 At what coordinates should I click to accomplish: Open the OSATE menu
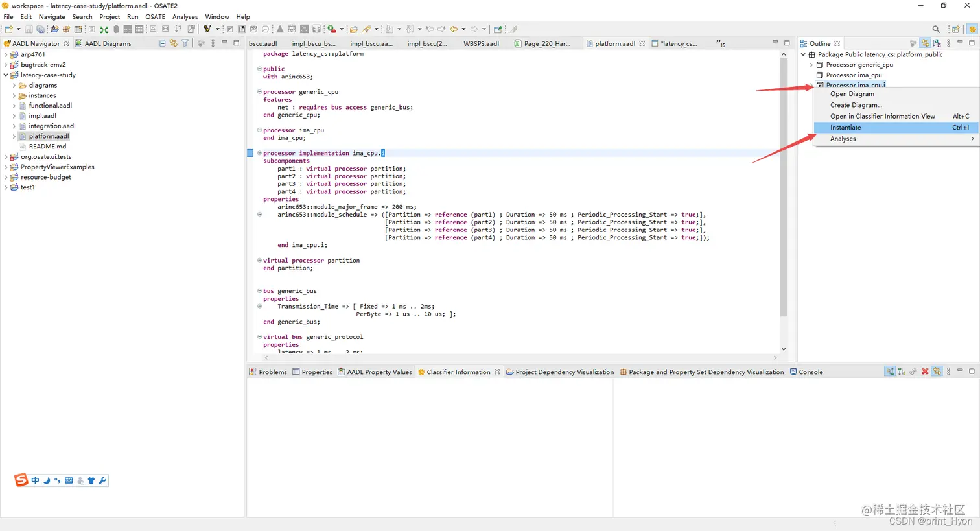(155, 17)
